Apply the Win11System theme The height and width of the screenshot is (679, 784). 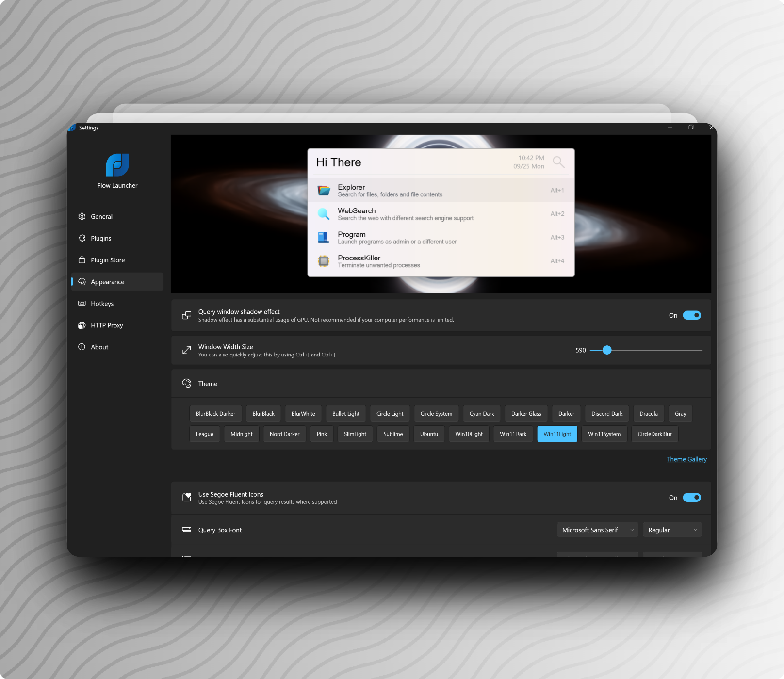click(x=604, y=434)
